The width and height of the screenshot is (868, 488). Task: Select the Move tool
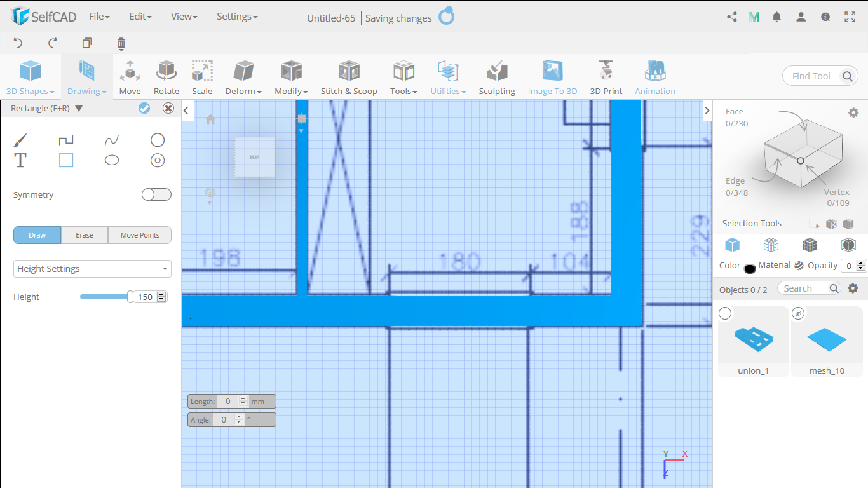point(130,78)
